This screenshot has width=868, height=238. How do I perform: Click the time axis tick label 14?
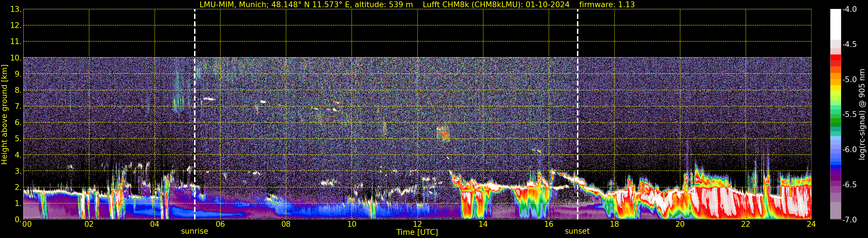point(483,224)
